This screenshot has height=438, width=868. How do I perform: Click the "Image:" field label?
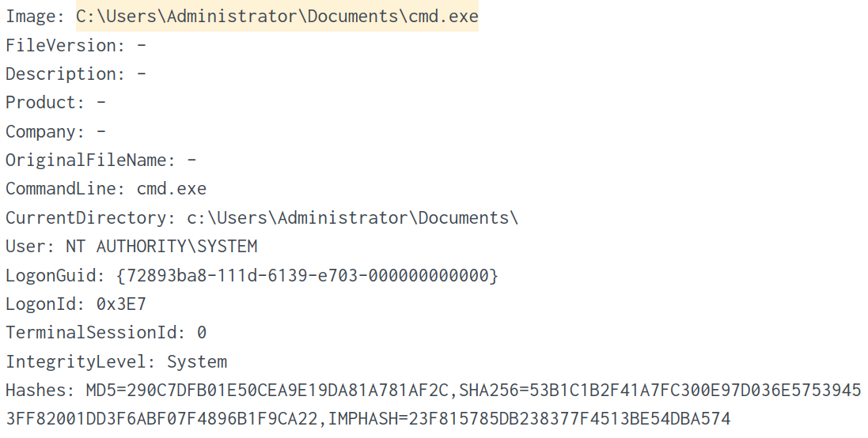36,17
